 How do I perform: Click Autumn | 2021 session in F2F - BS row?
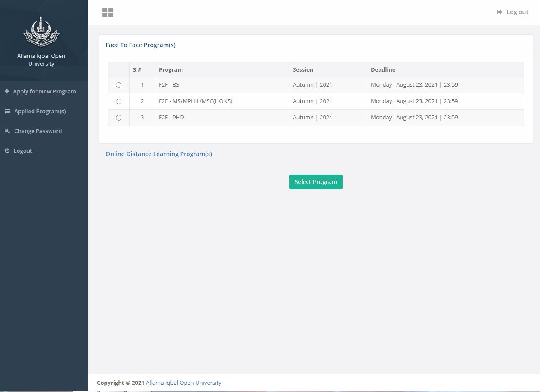pos(328,85)
